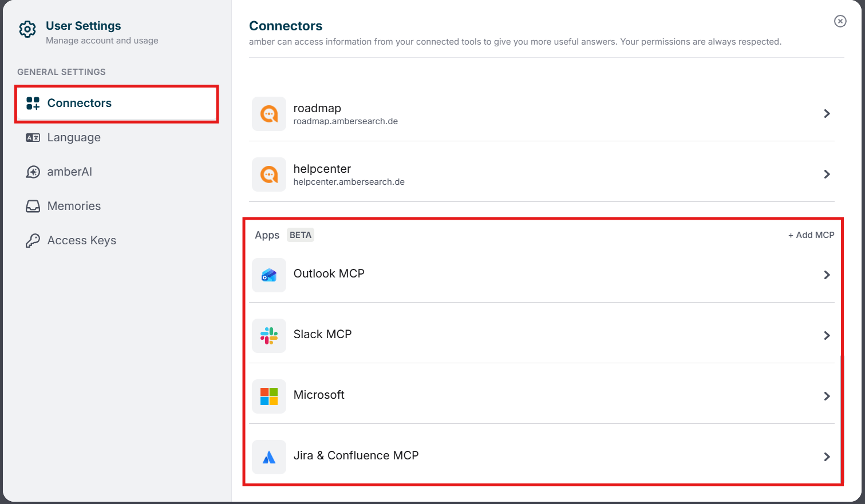The height and width of the screenshot is (504, 865).
Task: Click the helpcenter.ambersearch.de URL text
Action: pos(349,182)
